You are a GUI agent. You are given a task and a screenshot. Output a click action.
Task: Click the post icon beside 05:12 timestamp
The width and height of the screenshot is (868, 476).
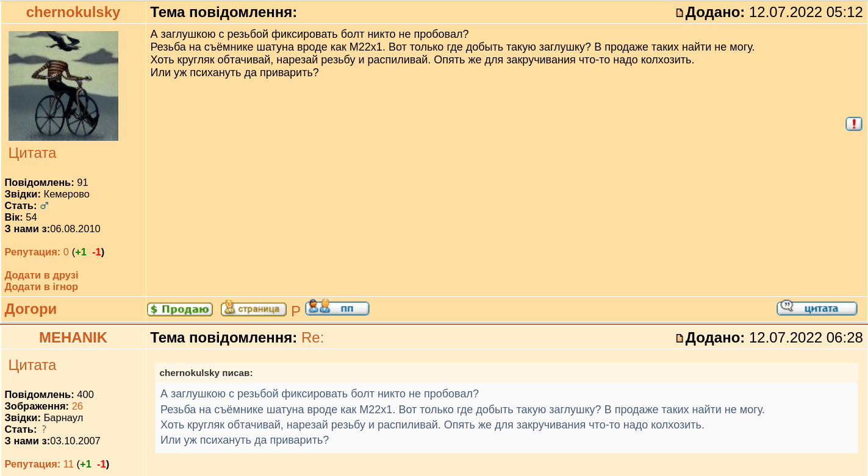[x=680, y=13]
